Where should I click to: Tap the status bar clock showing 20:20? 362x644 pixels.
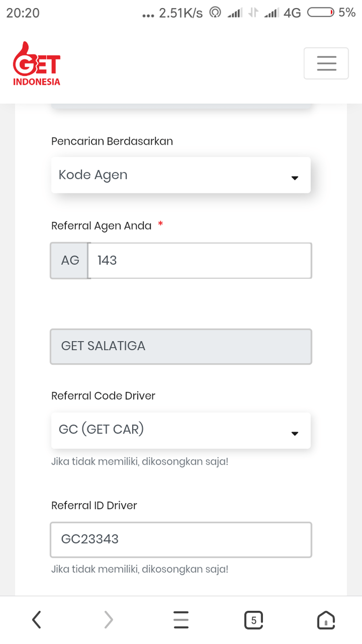pyautogui.click(x=23, y=13)
